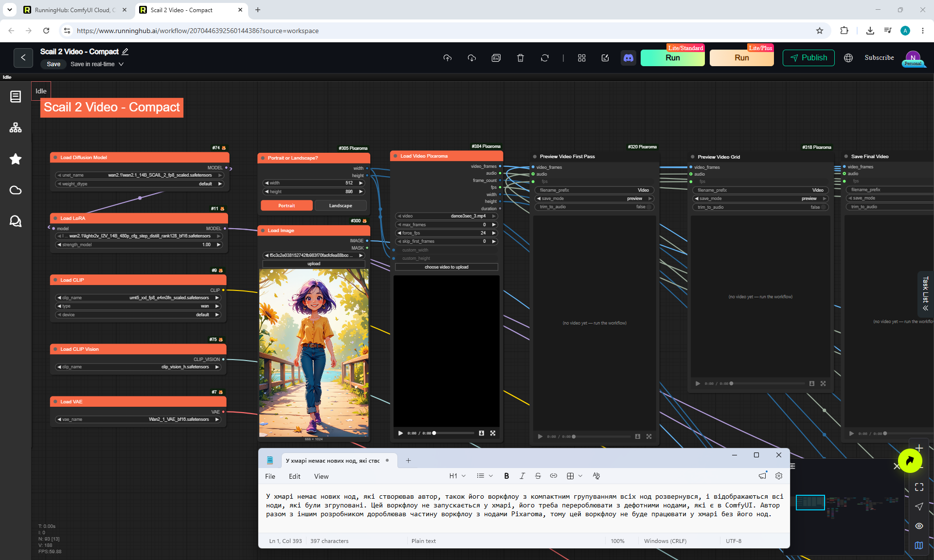Image resolution: width=934 pixels, height=560 pixels.
Task: Rename workflow via the pencil icon
Action: 125,52
